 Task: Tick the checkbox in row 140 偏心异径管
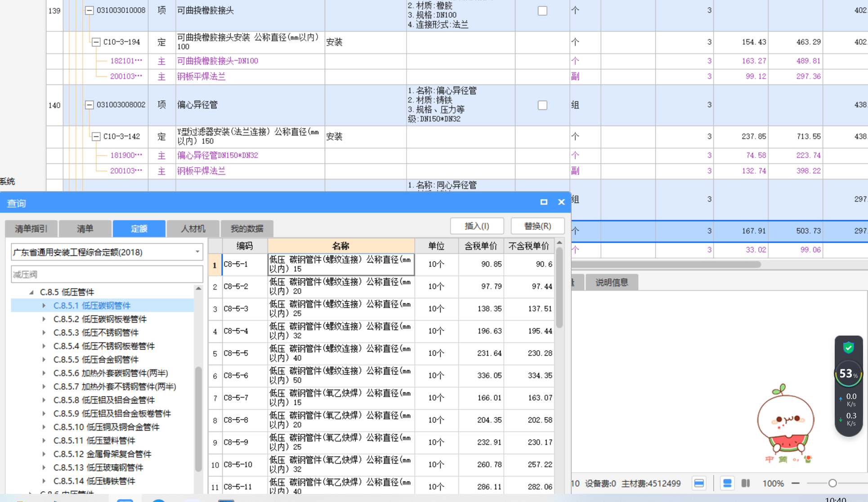tap(542, 105)
